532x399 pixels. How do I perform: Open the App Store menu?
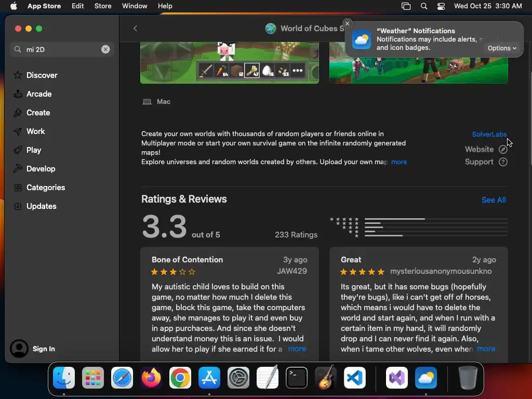pos(44,6)
